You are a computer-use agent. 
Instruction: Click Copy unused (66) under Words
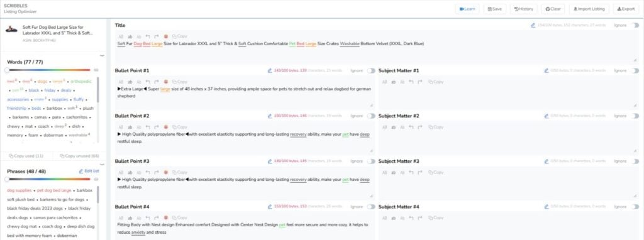[x=79, y=156]
